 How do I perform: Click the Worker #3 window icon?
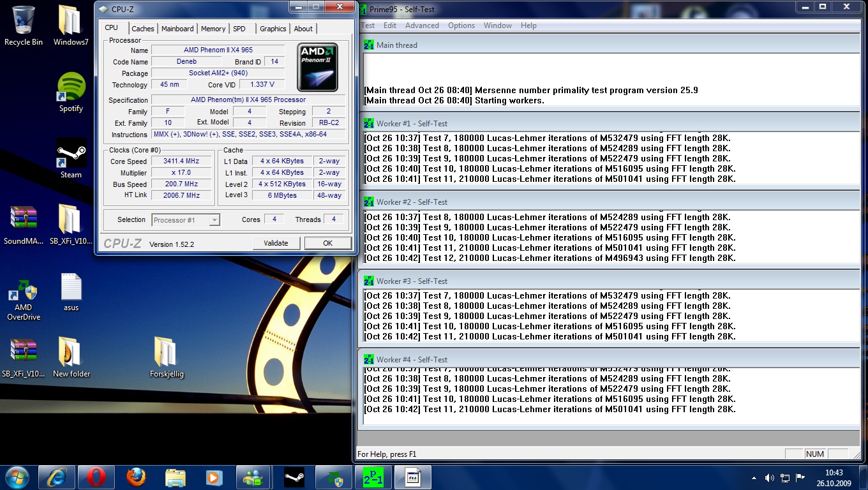click(369, 281)
